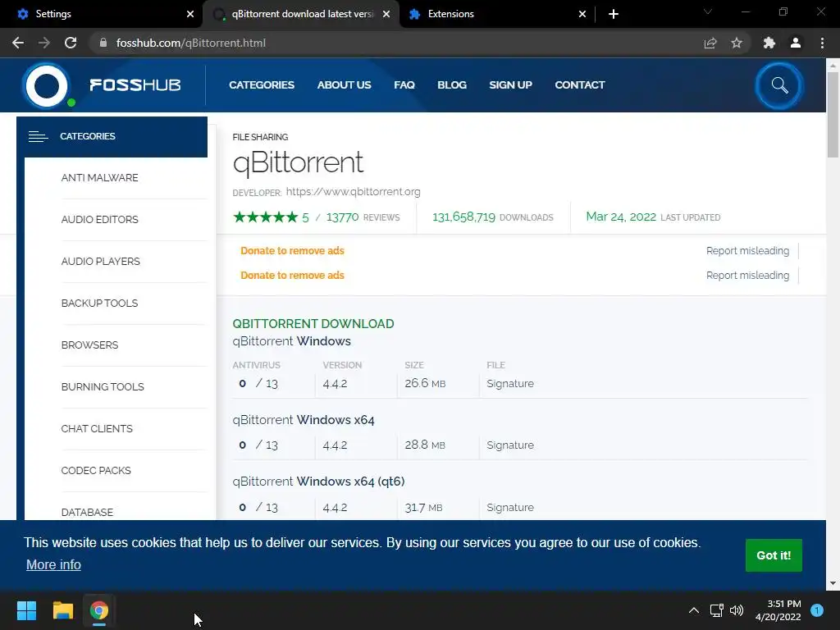Close the qBittorrent download tab

[386, 14]
